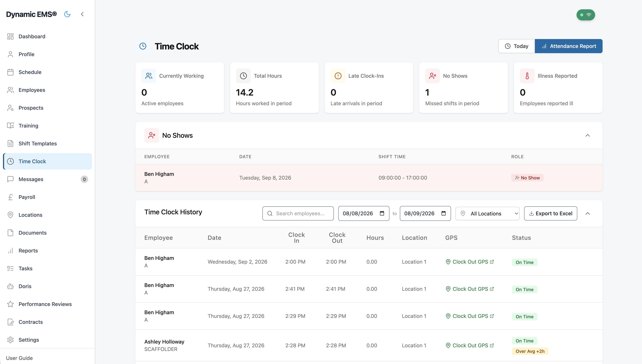Open the Schedule section

(48, 72)
